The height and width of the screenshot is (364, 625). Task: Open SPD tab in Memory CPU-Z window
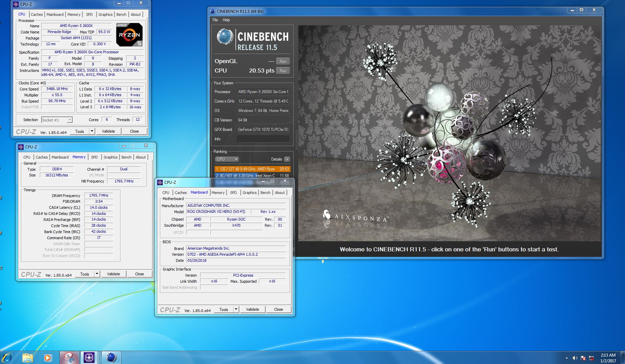click(x=94, y=157)
